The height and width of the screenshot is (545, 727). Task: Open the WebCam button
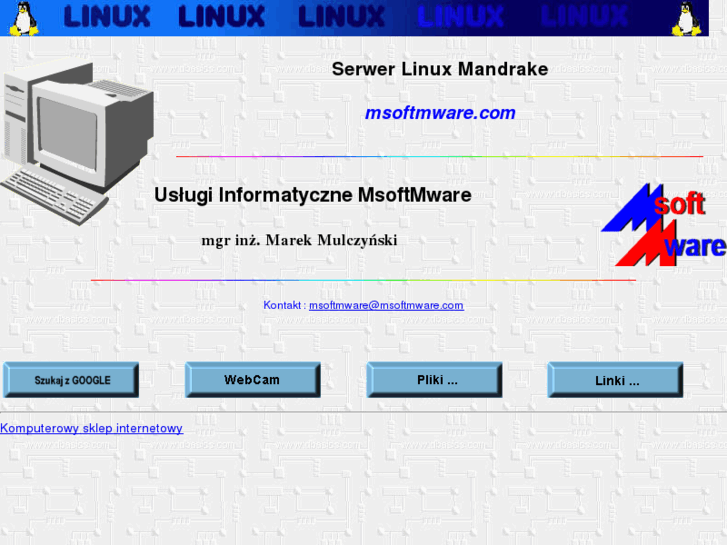253,380
